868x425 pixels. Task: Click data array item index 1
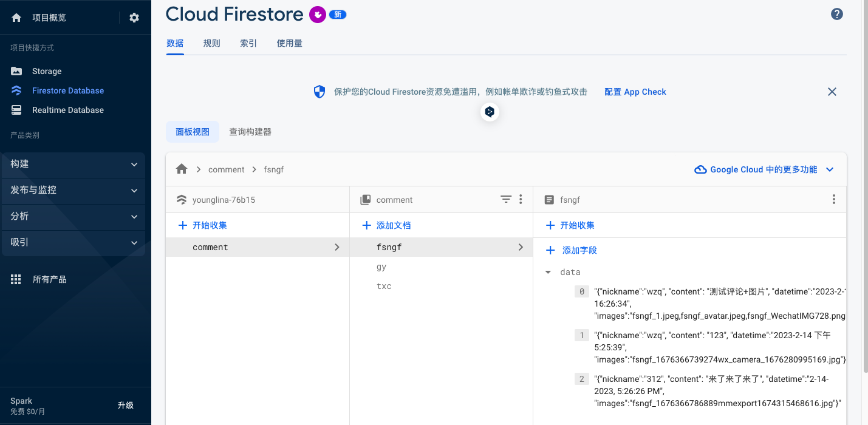pyautogui.click(x=582, y=335)
